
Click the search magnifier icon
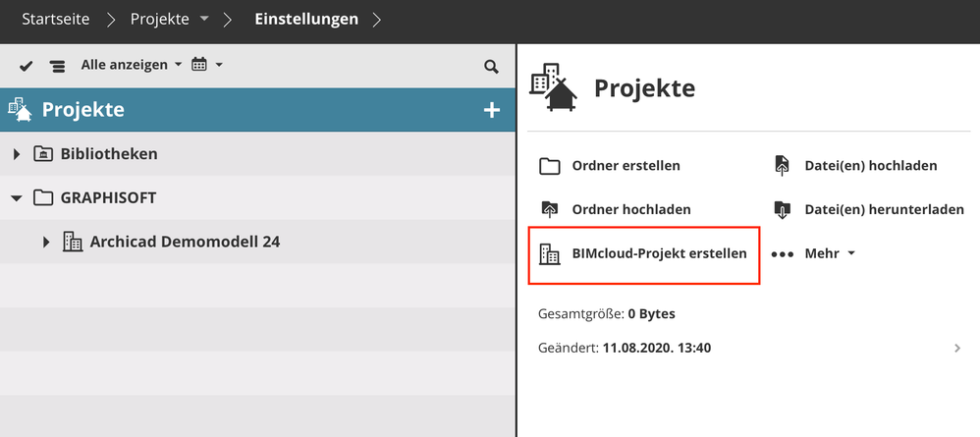[491, 66]
